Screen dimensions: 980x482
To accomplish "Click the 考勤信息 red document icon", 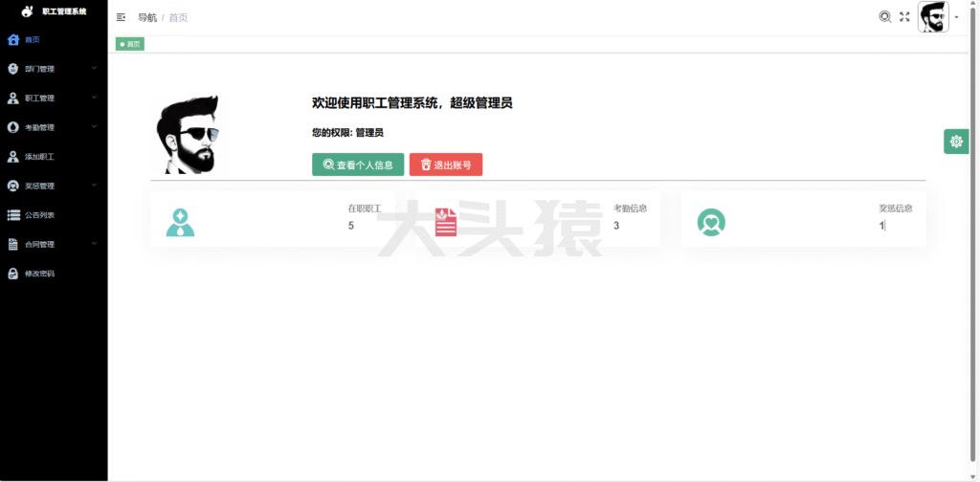I will pos(446,222).
